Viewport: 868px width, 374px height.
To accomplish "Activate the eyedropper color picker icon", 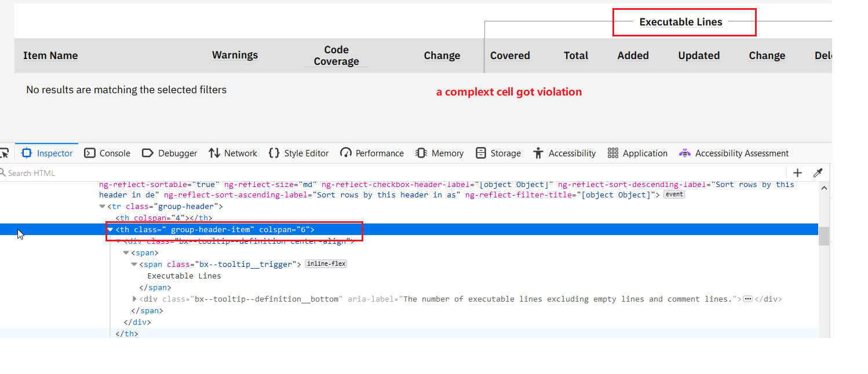I will [818, 172].
